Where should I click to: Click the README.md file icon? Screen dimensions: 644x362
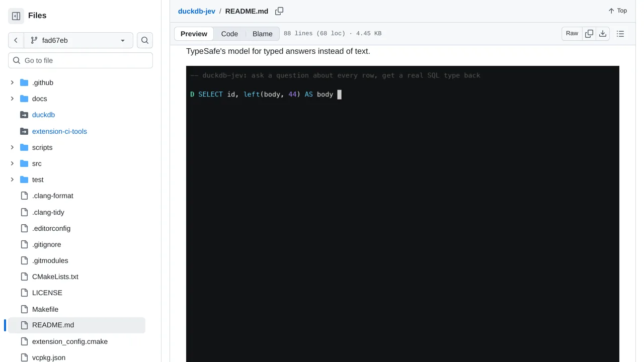tap(24, 325)
